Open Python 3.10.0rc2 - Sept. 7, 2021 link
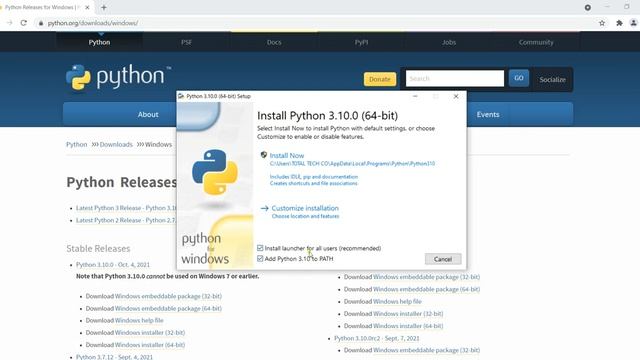Screen dimensions: 640x360 coord(376,338)
